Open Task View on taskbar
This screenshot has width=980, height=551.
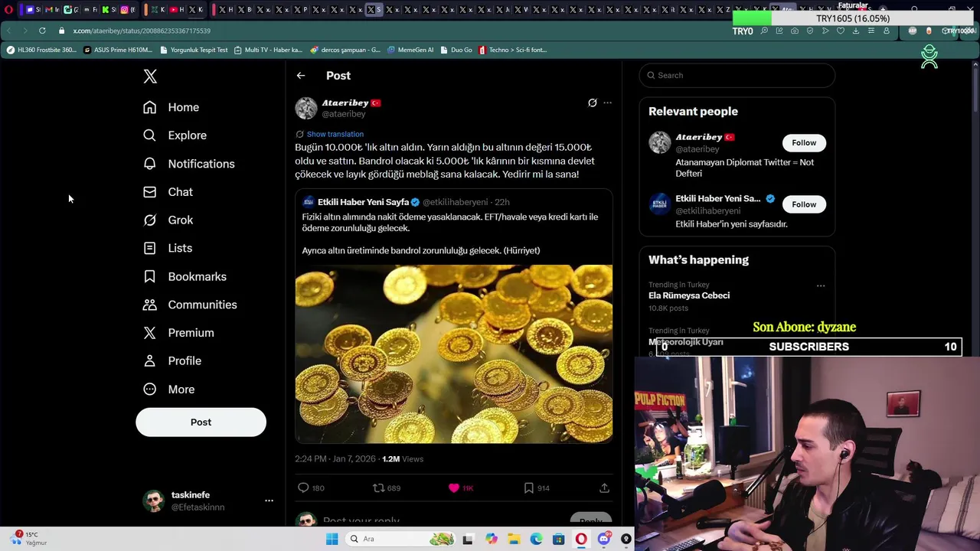coord(468,539)
